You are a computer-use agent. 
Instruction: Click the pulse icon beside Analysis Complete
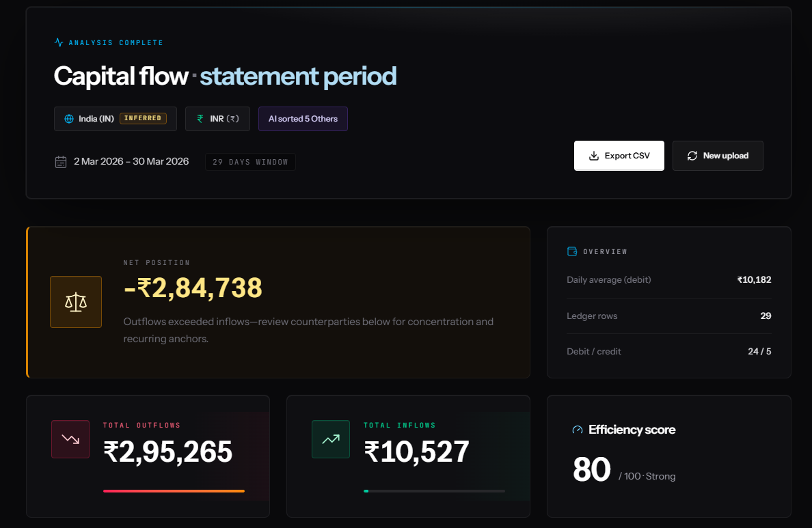(59, 42)
